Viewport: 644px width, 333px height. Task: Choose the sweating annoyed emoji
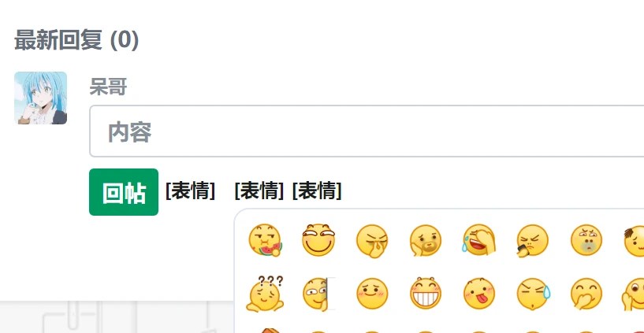[532, 294]
